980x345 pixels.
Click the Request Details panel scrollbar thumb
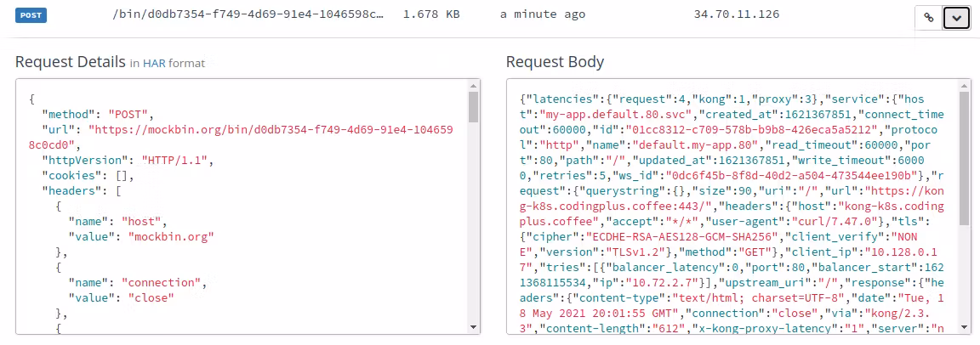pyautogui.click(x=473, y=106)
